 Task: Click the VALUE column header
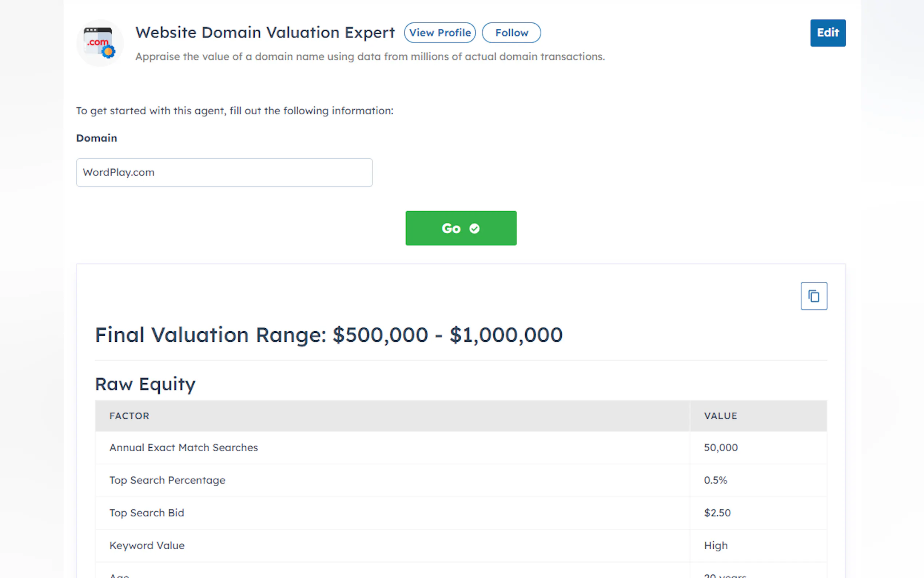(x=720, y=416)
